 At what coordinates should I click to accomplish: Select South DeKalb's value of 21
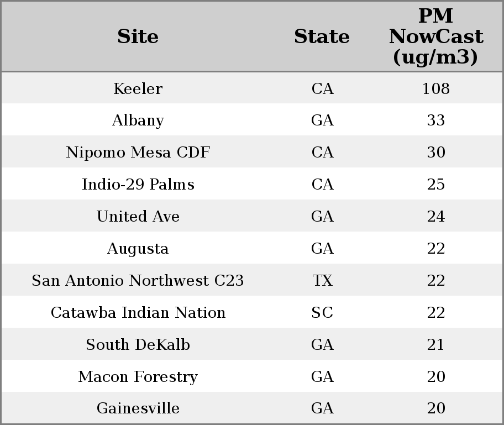pyautogui.click(x=435, y=345)
